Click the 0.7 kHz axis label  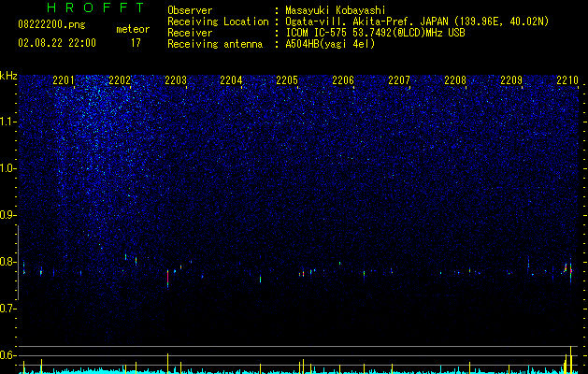point(7,309)
